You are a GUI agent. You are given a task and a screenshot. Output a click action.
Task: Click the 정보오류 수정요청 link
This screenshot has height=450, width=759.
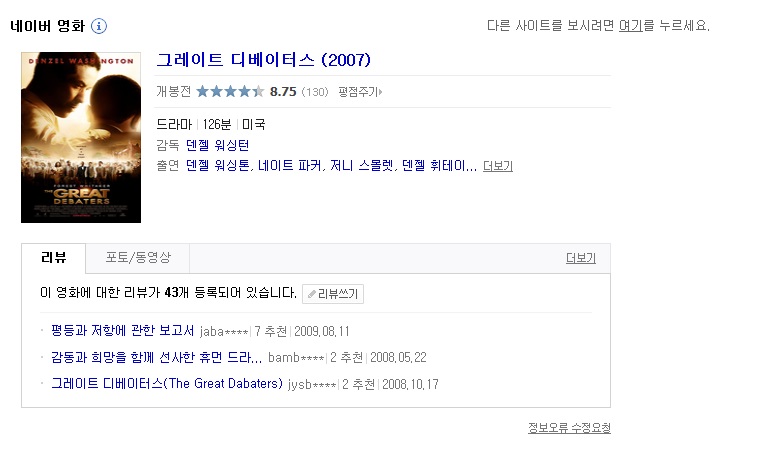coord(569,428)
